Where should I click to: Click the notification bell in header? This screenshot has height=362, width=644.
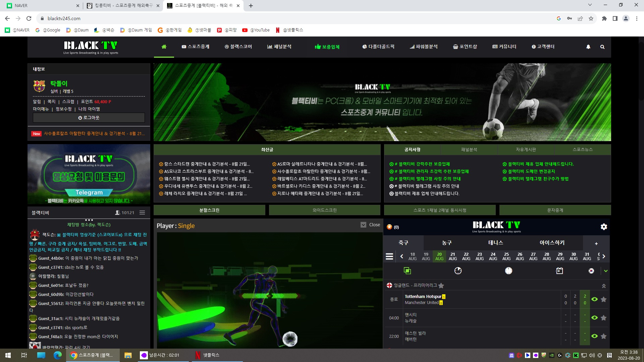[588, 47]
